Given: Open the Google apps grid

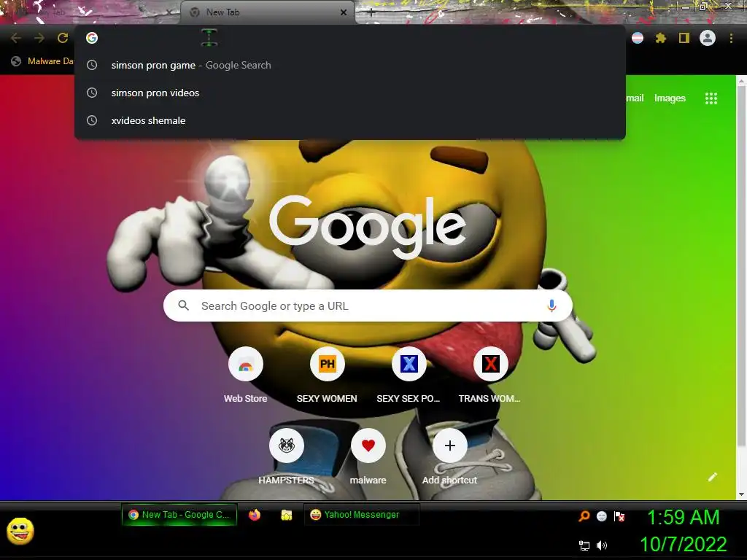Looking at the screenshot, I should (711, 98).
